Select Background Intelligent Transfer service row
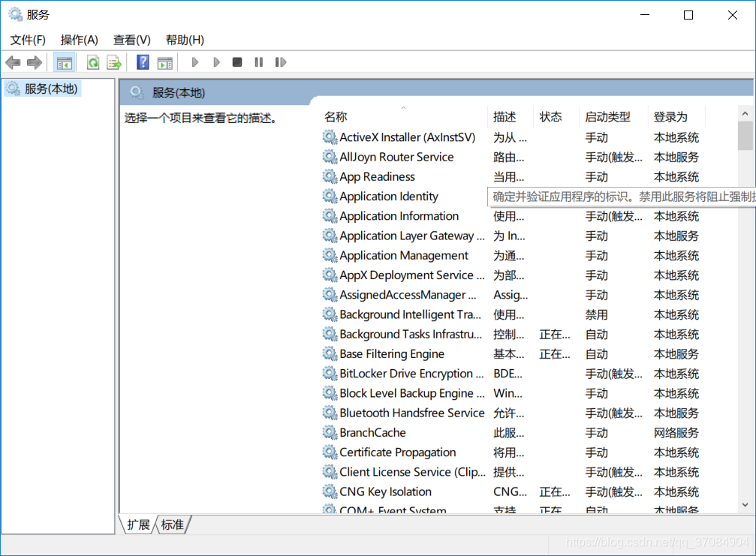The image size is (756, 556). click(512, 314)
